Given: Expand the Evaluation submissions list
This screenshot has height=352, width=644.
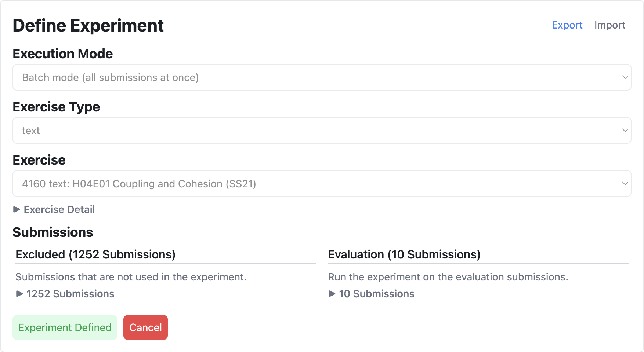Looking at the screenshot, I should pyautogui.click(x=376, y=294).
